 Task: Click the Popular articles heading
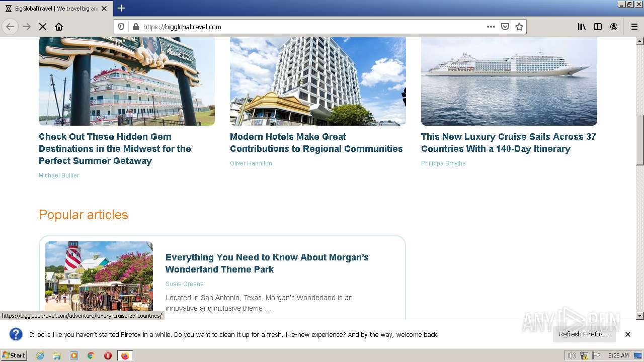pyautogui.click(x=84, y=215)
